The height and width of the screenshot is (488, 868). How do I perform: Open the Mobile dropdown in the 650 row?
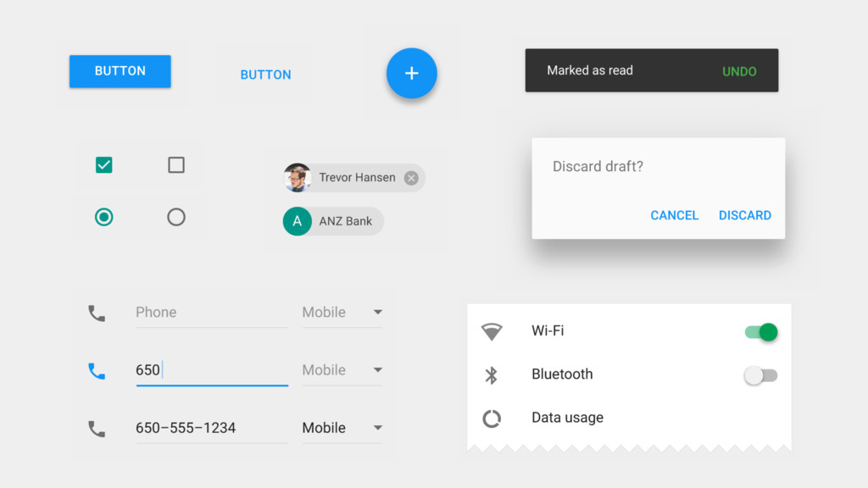tap(342, 371)
